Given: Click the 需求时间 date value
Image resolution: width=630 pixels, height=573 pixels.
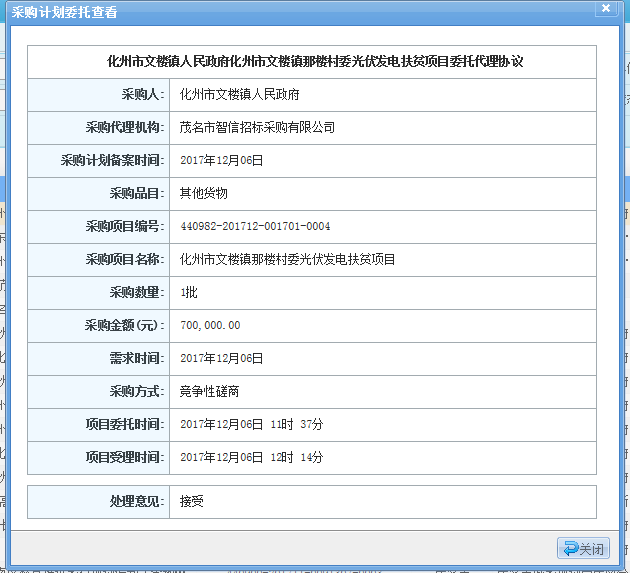Looking at the screenshot, I should (x=222, y=358).
